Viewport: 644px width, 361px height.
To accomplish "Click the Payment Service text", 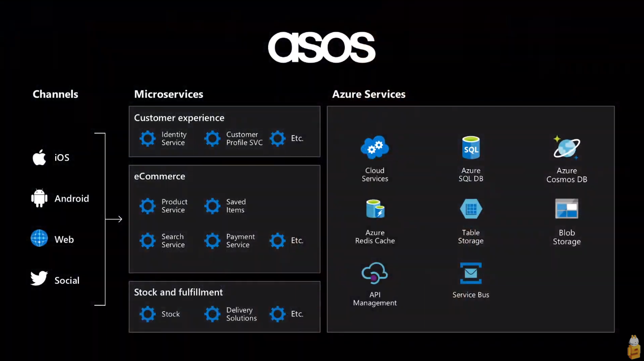I will [x=240, y=241].
